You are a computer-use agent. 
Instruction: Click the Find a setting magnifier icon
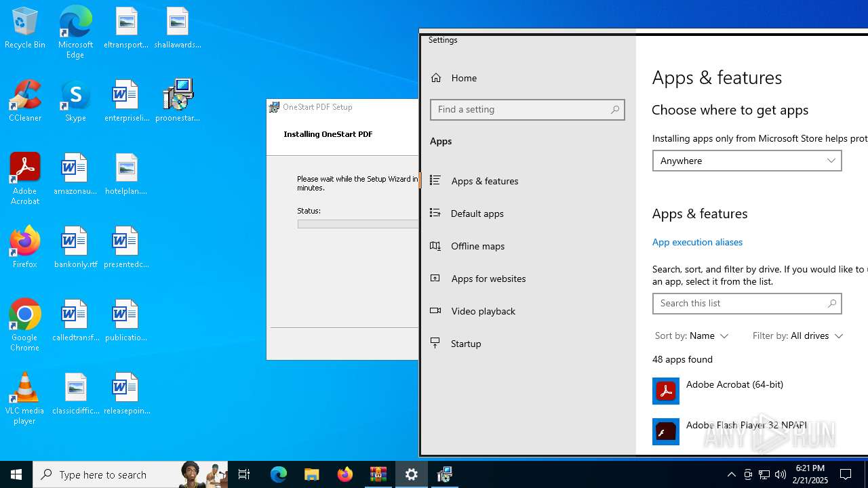pos(615,109)
